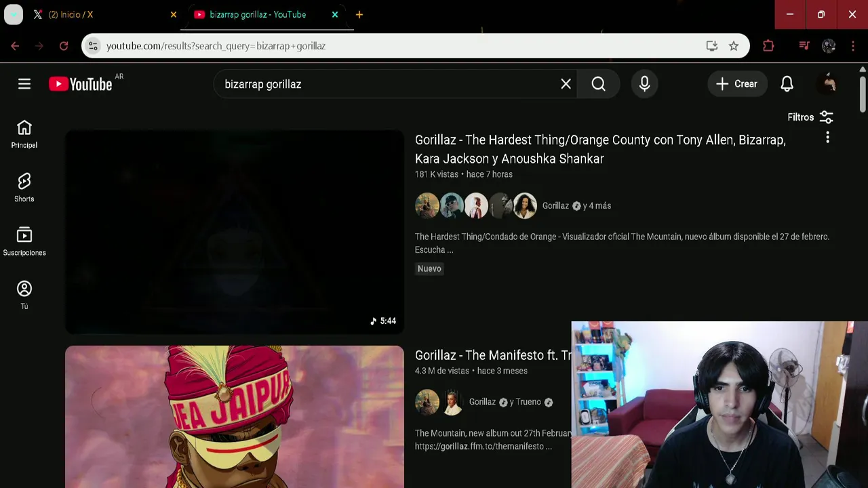Click the fifth collaborator avatar in first result

coord(525,205)
